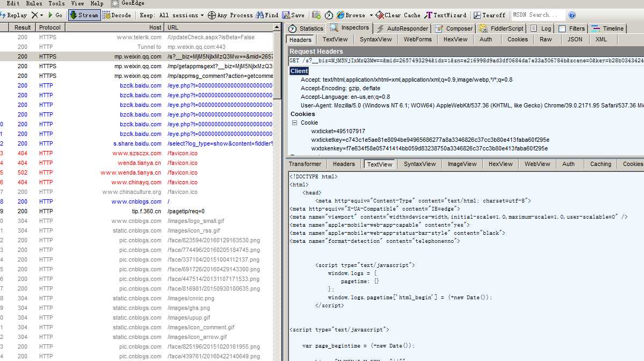Select request Headers inspector tab
This screenshot has width=644, height=361.
[x=300, y=40]
